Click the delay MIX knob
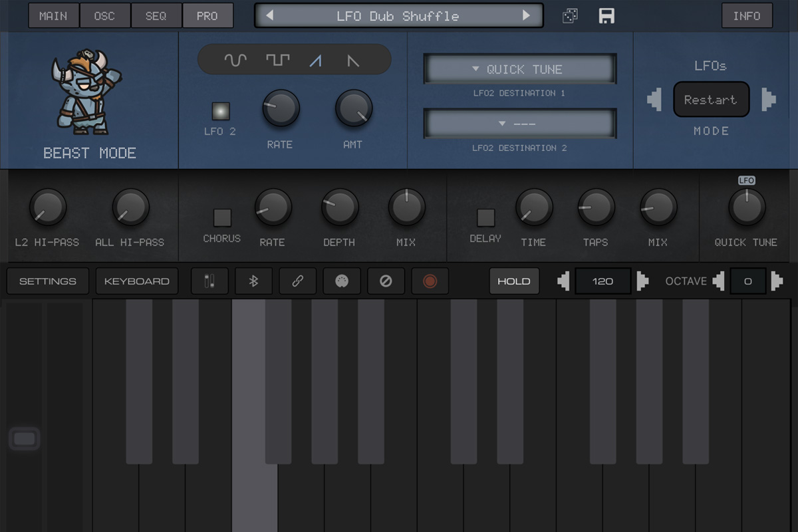Image resolution: width=798 pixels, height=532 pixels. 658,207
